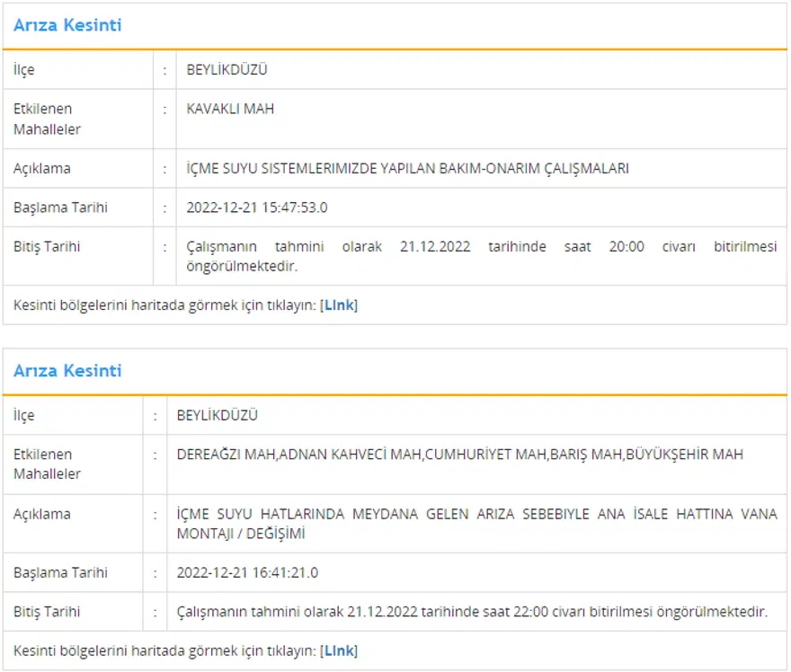Select the first 'Arıza Kesinti' heading above KAVAKLI MAH
The width and height of the screenshot is (791, 672).
tap(67, 25)
